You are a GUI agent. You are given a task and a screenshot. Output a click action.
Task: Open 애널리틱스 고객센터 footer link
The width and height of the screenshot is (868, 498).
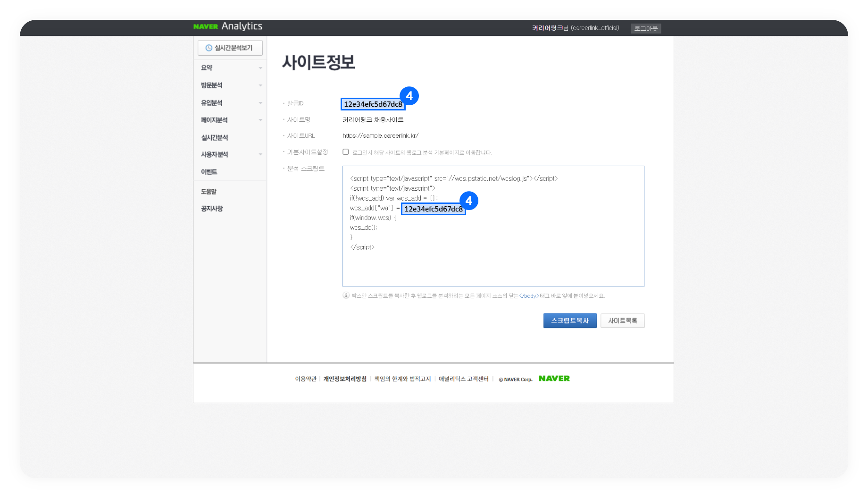(x=464, y=379)
